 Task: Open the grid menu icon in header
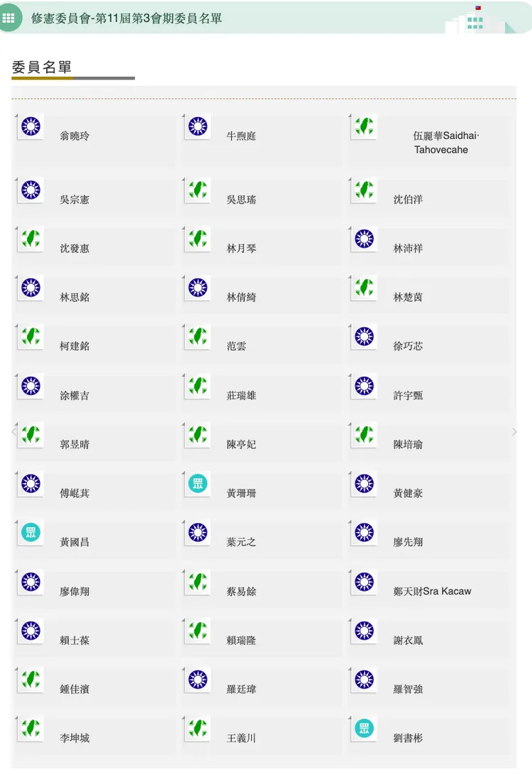click(9, 17)
